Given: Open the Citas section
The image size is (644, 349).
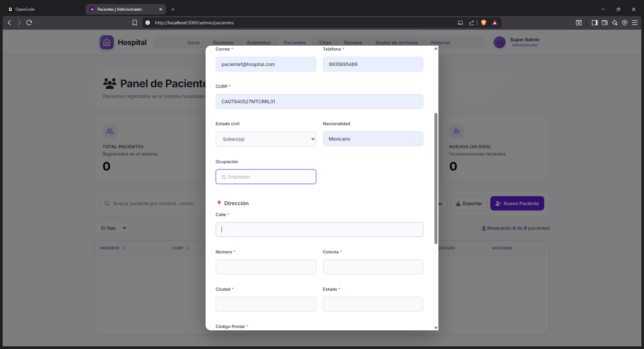Looking at the screenshot, I should [325, 43].
